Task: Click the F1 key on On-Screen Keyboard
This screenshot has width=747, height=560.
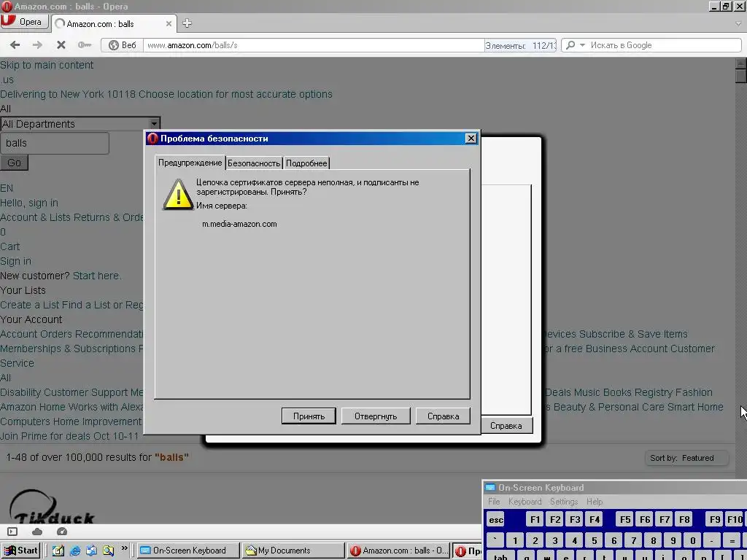Action: point(535,519)
